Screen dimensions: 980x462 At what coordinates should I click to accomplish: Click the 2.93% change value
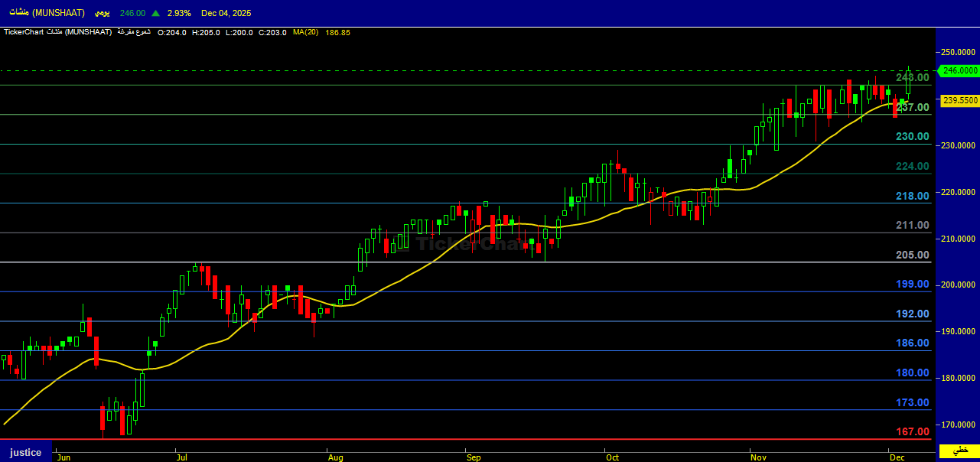coord(179,13)
